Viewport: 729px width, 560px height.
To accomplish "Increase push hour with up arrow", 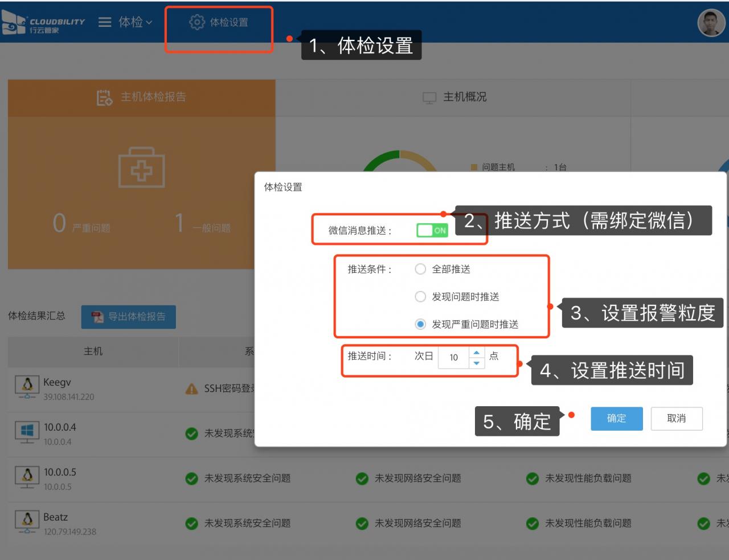I will (x=477, y=352).
